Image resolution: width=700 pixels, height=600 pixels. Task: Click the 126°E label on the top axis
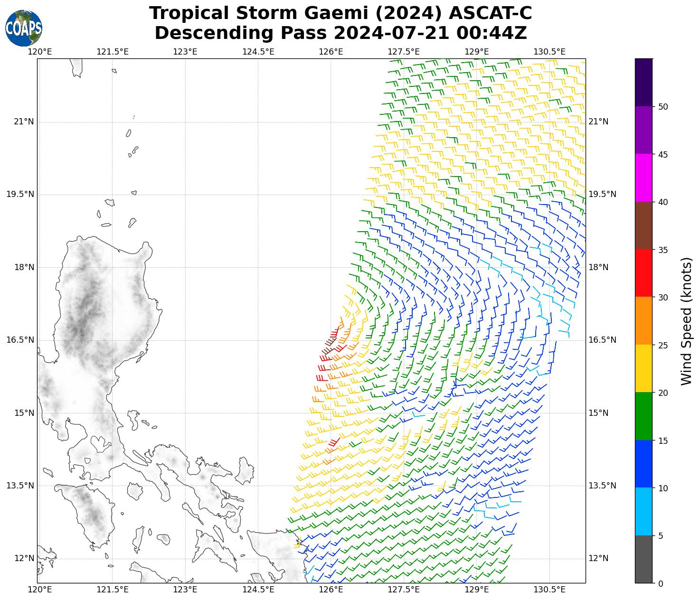point(331,51)
